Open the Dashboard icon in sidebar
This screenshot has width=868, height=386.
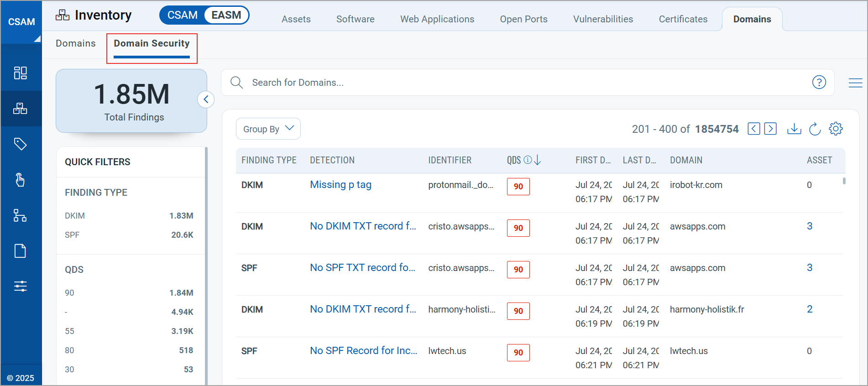coord(21,73)
